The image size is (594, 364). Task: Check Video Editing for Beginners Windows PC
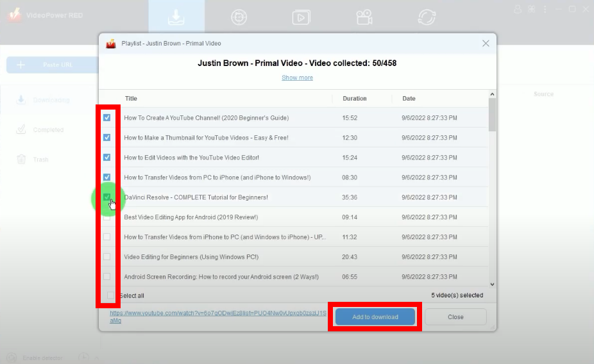(x=107, y=256)
